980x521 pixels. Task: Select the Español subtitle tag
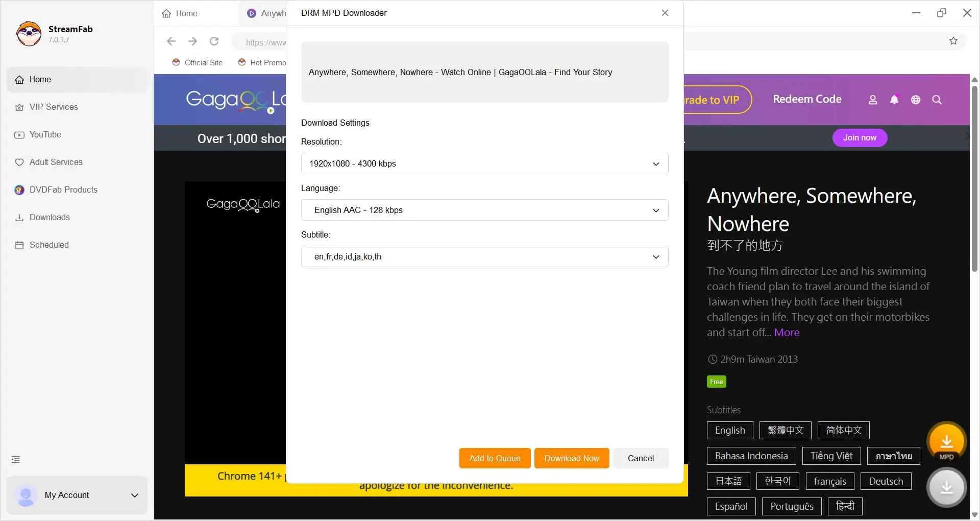click(731, 507)
